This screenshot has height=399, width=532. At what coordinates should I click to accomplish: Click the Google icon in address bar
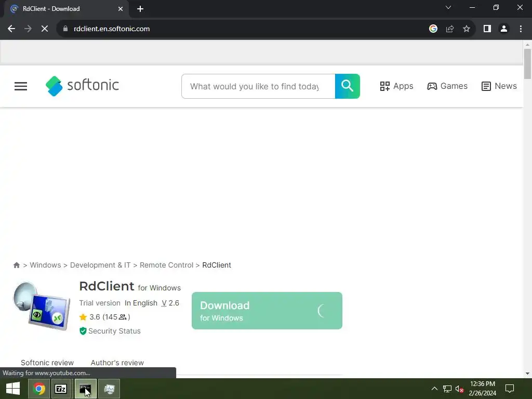433,29
